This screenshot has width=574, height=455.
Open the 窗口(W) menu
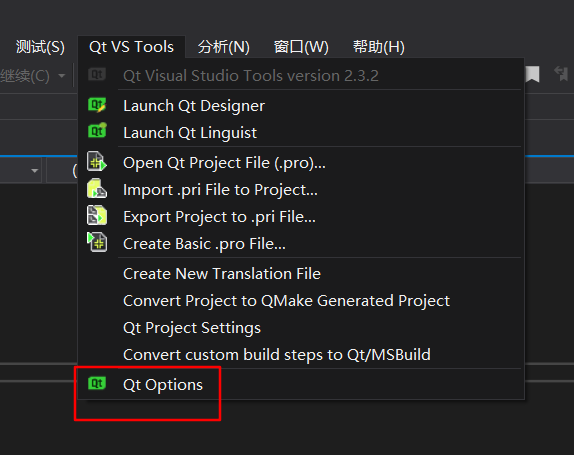[x=301, y=47]
